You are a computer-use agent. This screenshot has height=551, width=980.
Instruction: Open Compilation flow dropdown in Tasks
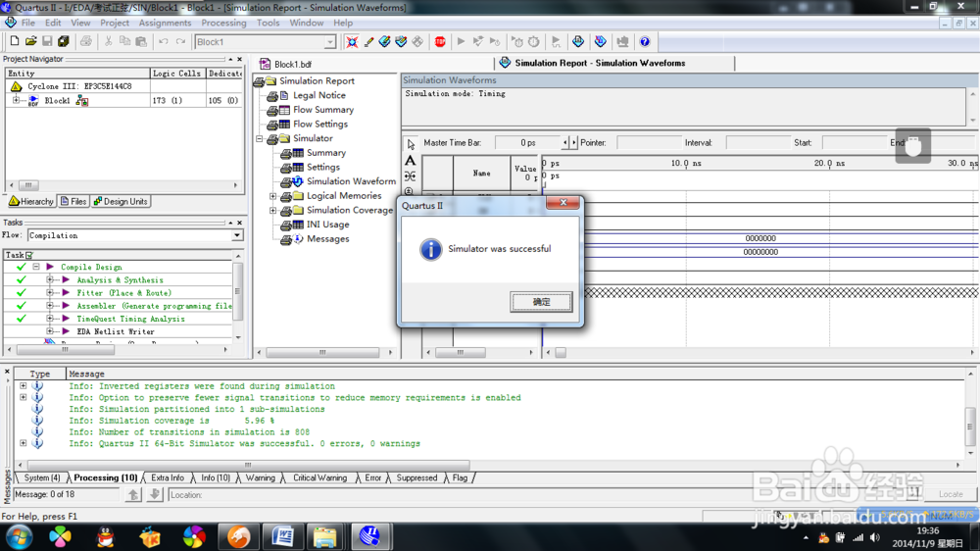click(237, 235)
